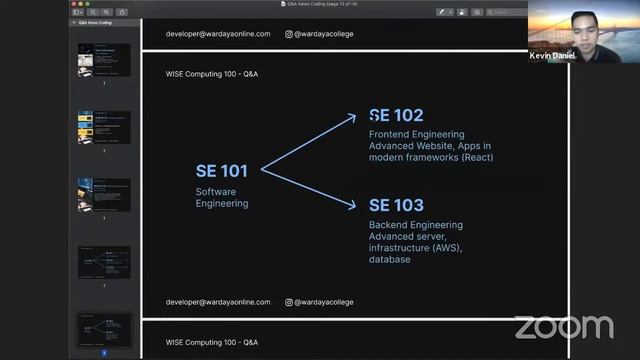
Task: Open the sidebar view menu button in Preview toolbar
Action: tap(78, 12)
